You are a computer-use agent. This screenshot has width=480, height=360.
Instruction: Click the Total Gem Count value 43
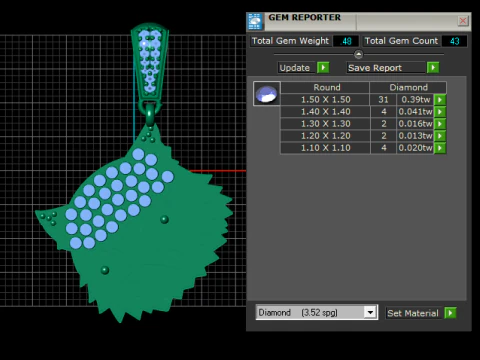pyautogui.click(x=454, y=41)
